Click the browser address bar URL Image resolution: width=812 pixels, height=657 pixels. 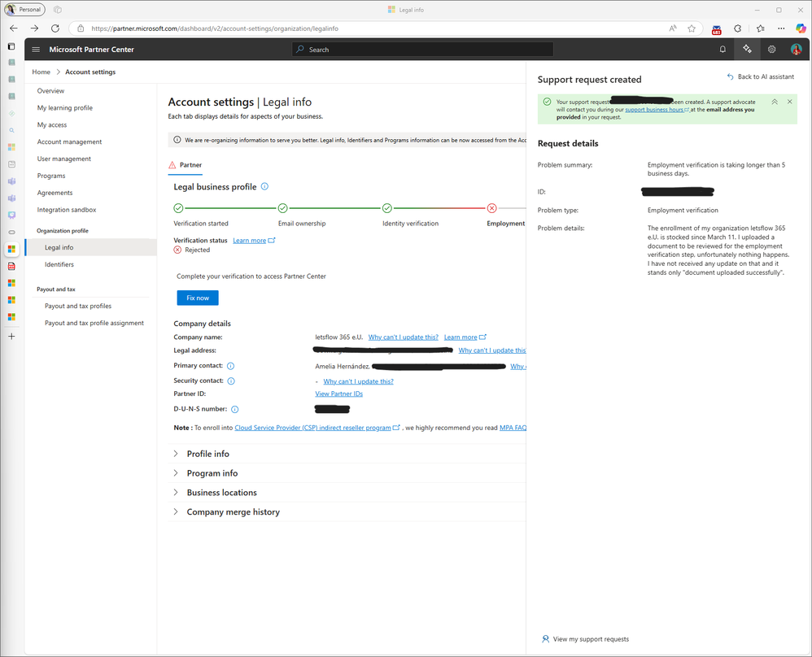[x=215, y=28]
